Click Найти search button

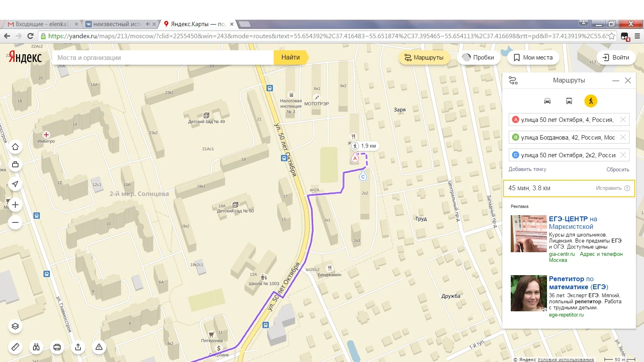[291, 58]
